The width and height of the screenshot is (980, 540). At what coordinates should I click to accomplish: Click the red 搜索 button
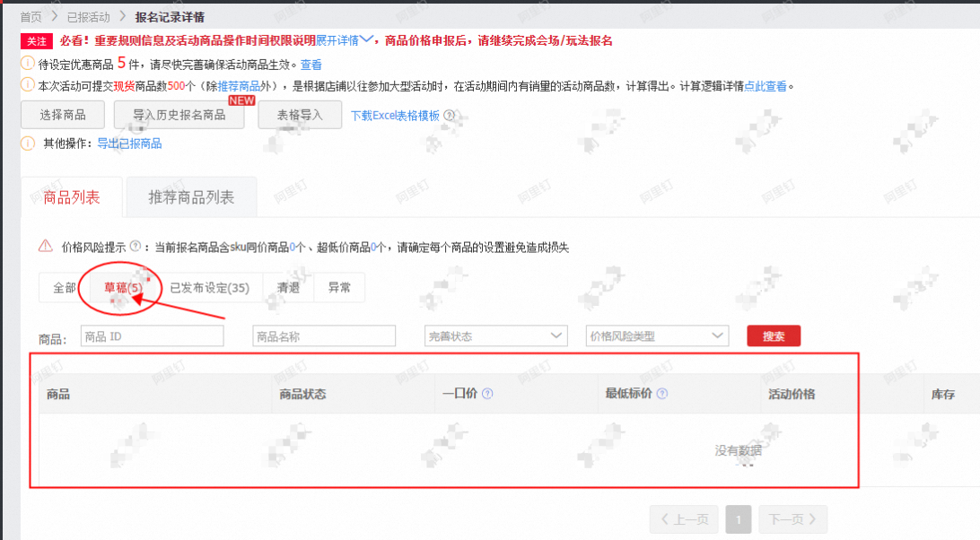(774, 336)
